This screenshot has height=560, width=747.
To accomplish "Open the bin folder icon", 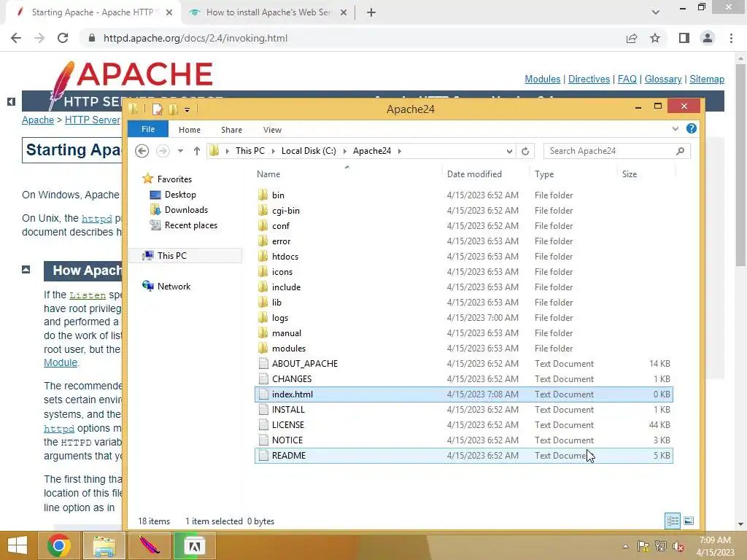I will tap(263, 195).
